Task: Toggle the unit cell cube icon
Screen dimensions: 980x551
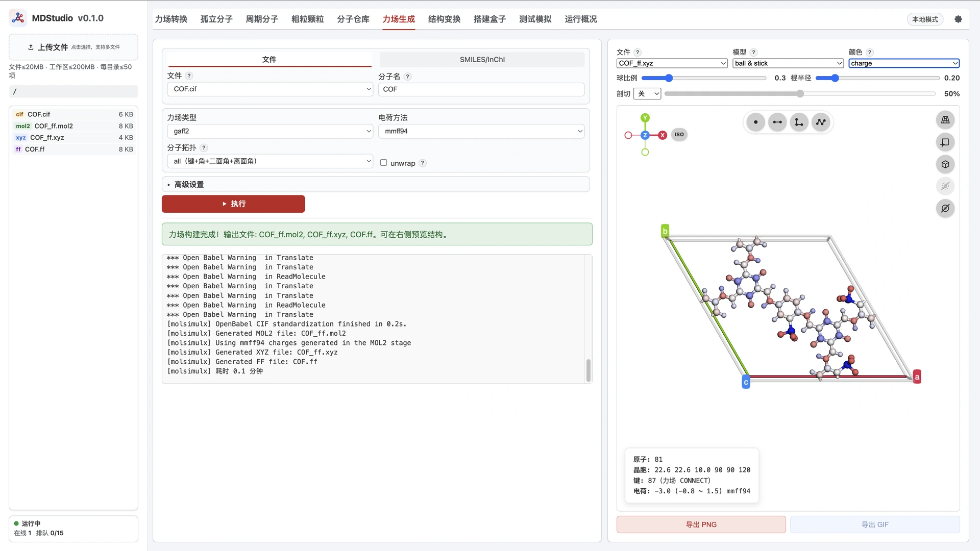Action: 945,164
